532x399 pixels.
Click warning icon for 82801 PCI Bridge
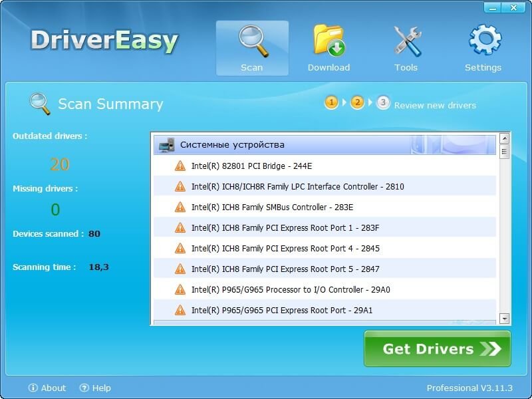[180, 166]
